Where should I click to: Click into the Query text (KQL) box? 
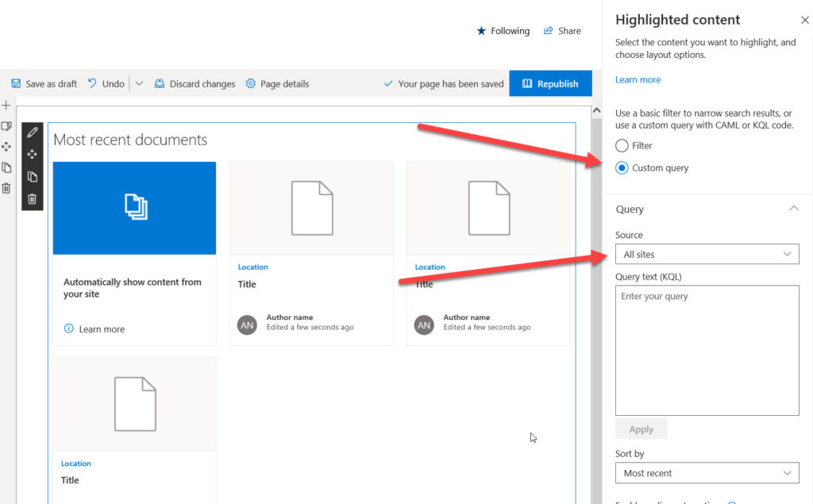[x=707, y=350]
